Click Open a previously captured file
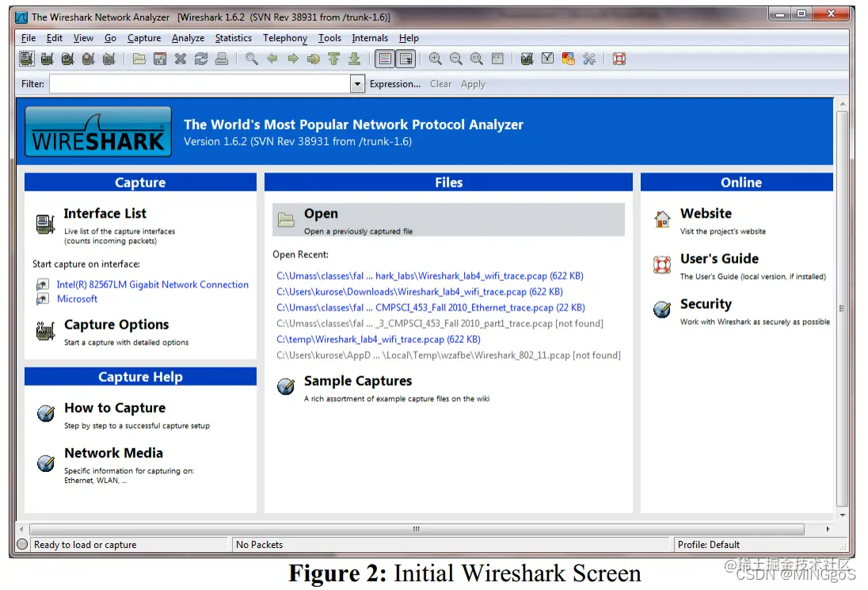868x590 pixels. pyautogui.click(x=448, y=219)
